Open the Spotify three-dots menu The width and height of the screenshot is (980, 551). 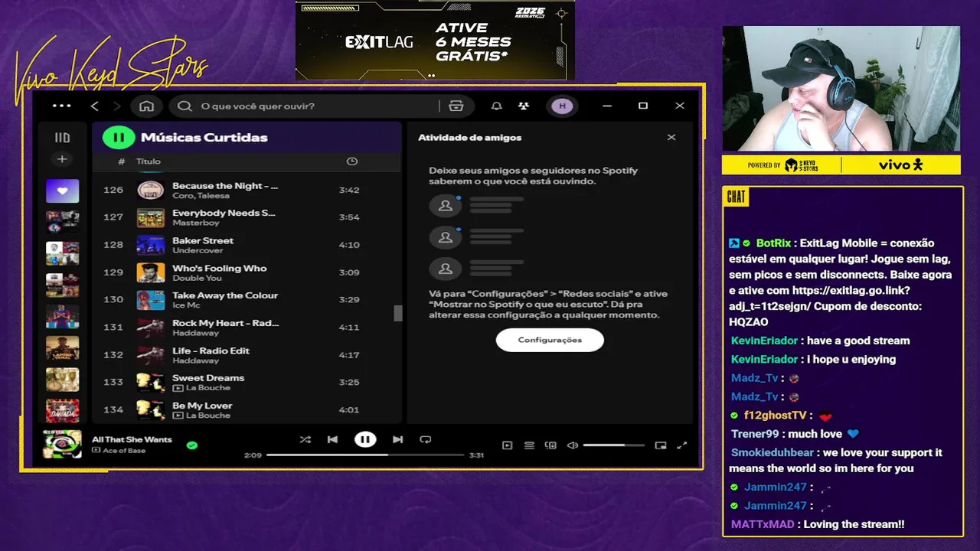coord(61,106)
